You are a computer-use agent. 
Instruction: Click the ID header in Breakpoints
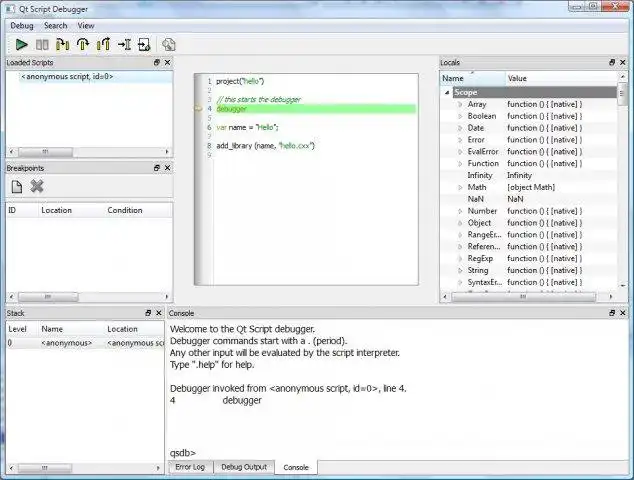(22, 210)
